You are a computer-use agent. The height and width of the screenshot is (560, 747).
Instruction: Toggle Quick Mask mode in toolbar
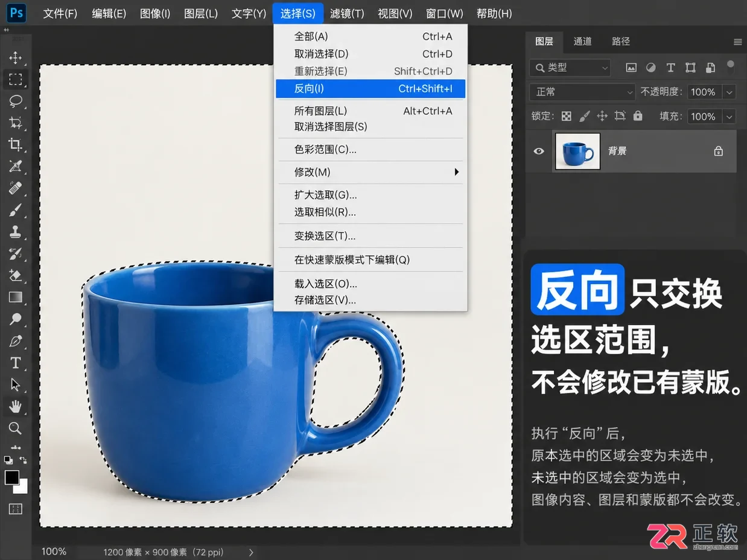[16, 509]
